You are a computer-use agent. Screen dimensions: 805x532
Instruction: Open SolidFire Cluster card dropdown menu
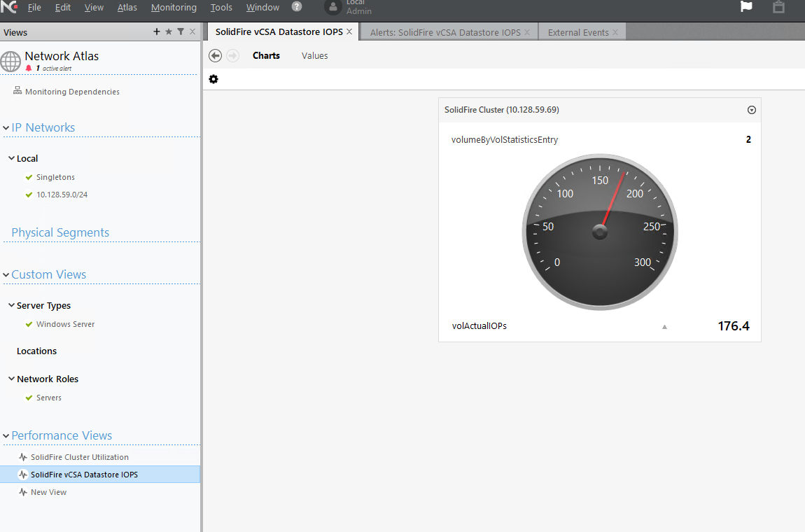coord(752,110)
